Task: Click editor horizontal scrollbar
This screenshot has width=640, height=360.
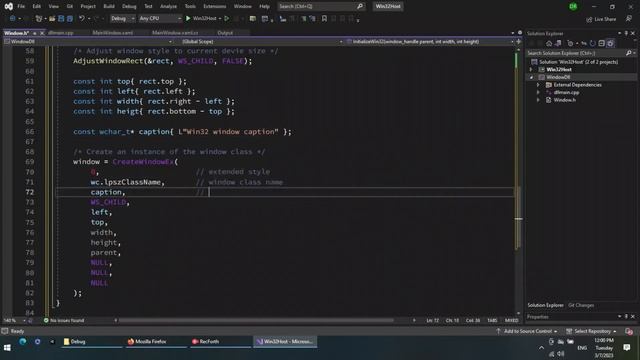Action: 256,320
